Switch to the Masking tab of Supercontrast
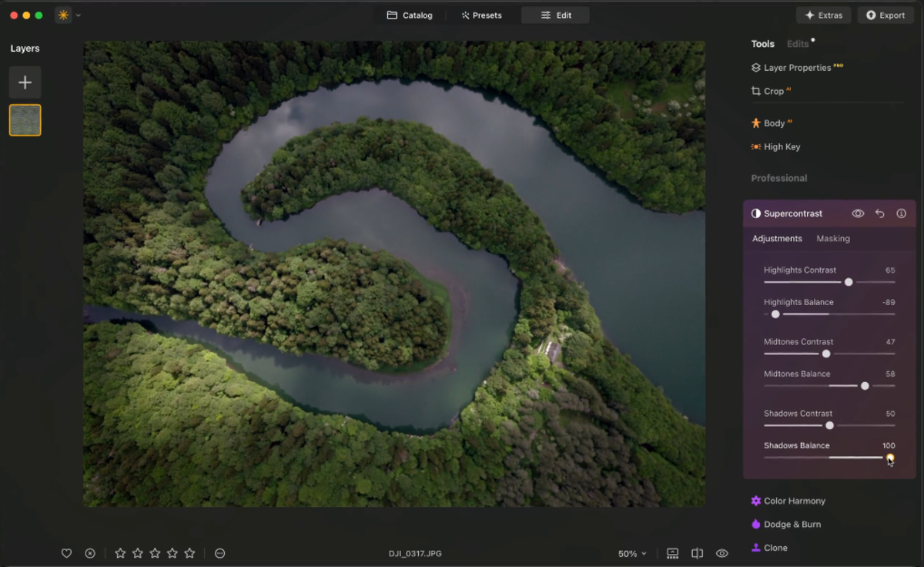The width and height of the screenshot is (924, 567). (x=832, y=239)
